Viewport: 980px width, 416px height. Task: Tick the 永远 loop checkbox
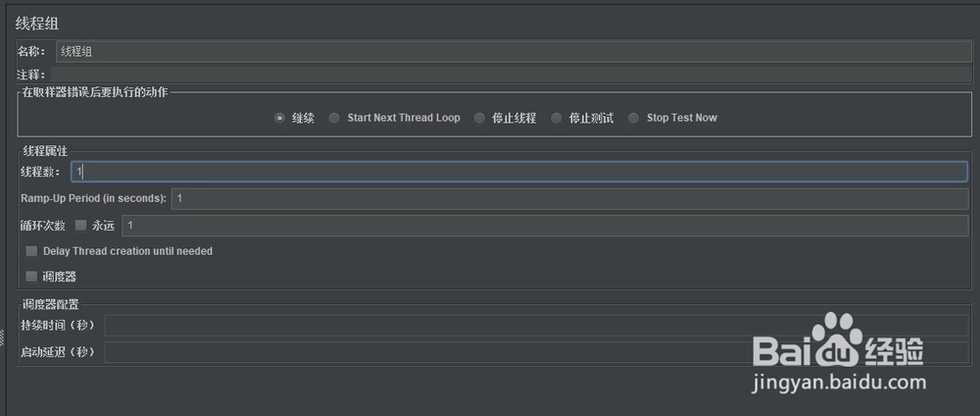pyautogui.click(x=80, y=226)
